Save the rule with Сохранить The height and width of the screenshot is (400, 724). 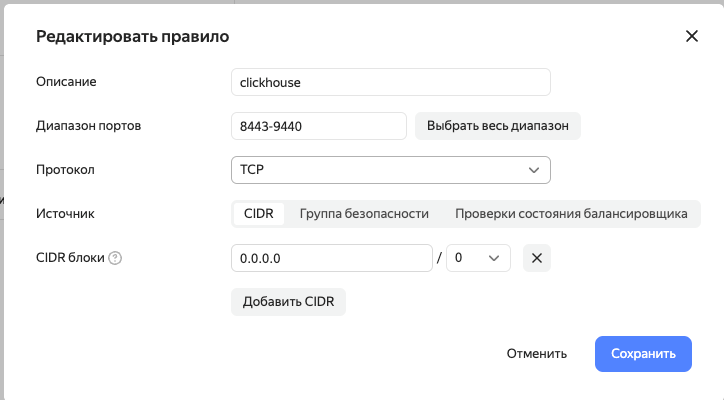pos(643,354)
